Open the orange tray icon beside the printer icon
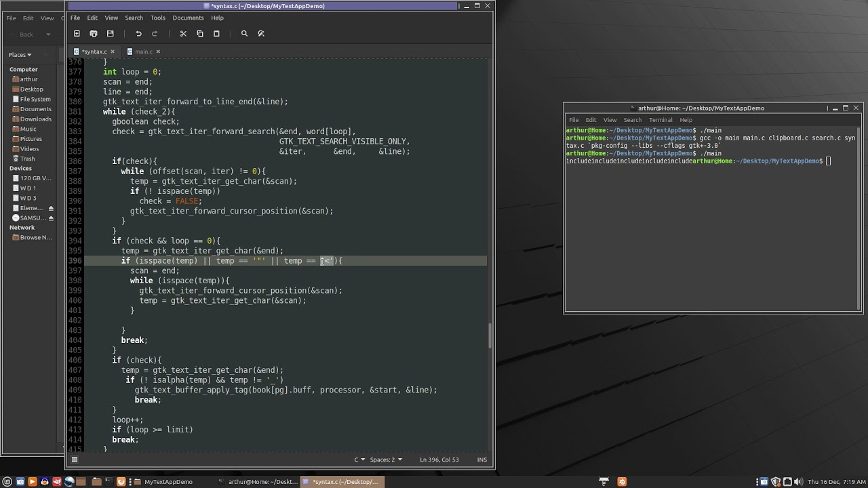 coord(622,482)
